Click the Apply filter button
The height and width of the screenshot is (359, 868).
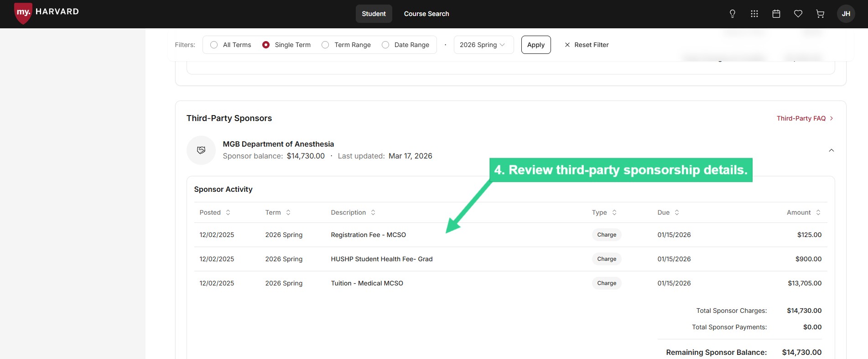pos(536,45)
